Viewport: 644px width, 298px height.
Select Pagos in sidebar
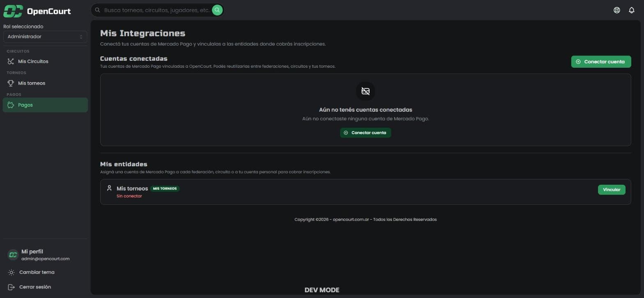tap(45, 105)
